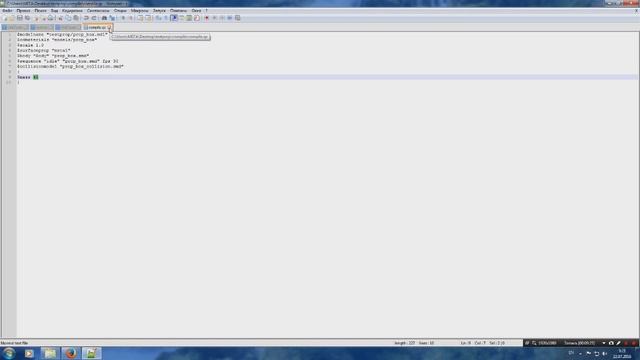Click the Save recorded macro icon
The width and height of the screenshot is (640, 360).
pos(238,18)
